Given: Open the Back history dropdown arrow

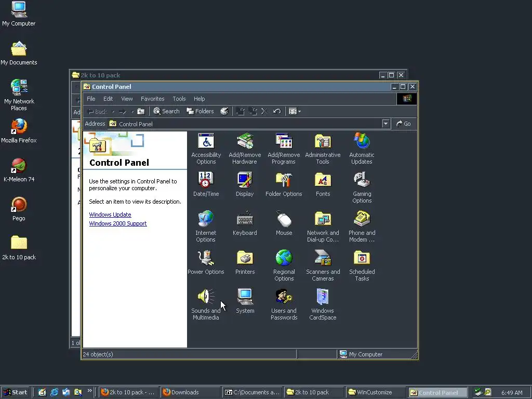Looking at the screenshot, I should point(113,112).
